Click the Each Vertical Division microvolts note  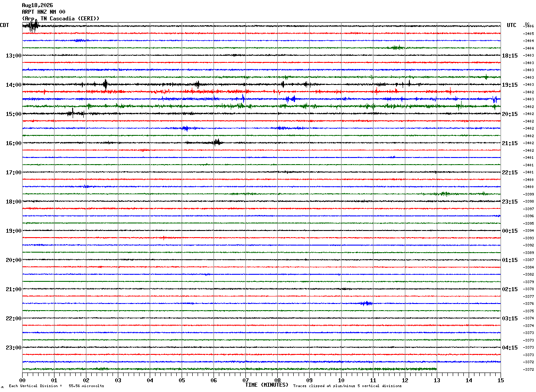(x=57, y=386)
